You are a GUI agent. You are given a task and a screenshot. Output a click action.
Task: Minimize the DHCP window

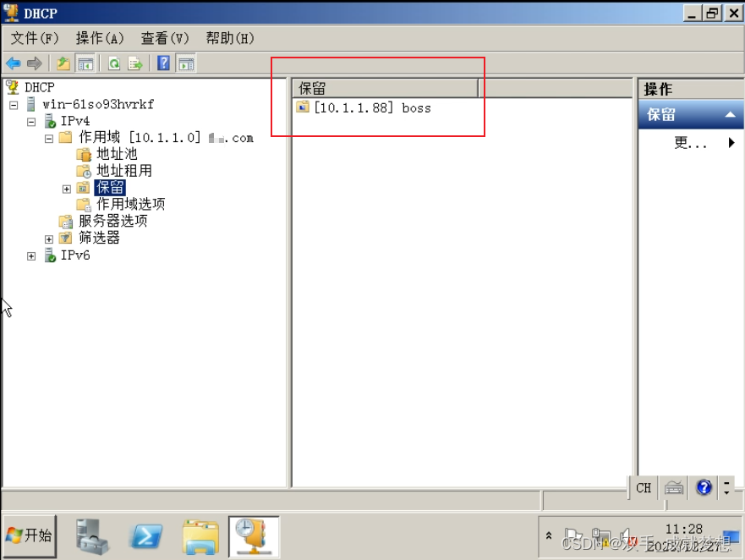point(693,14)
